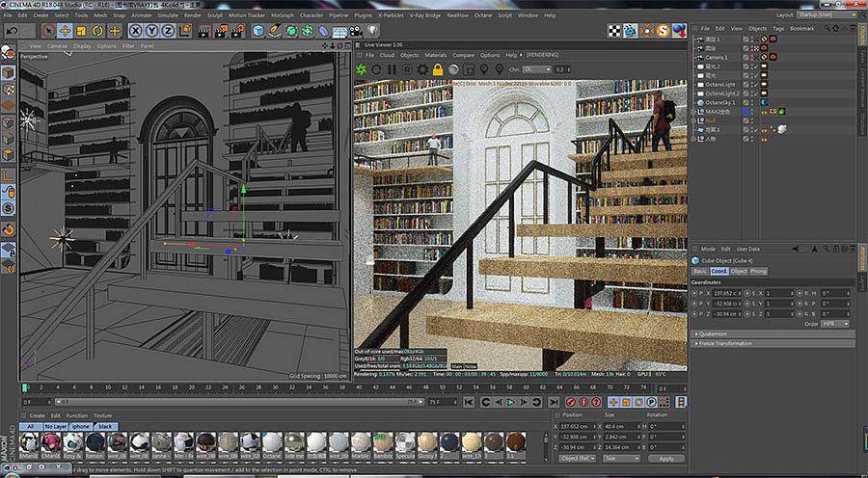
Task: Open the Chn DL dropdown in Live Viewer
Action: [537, 69]
